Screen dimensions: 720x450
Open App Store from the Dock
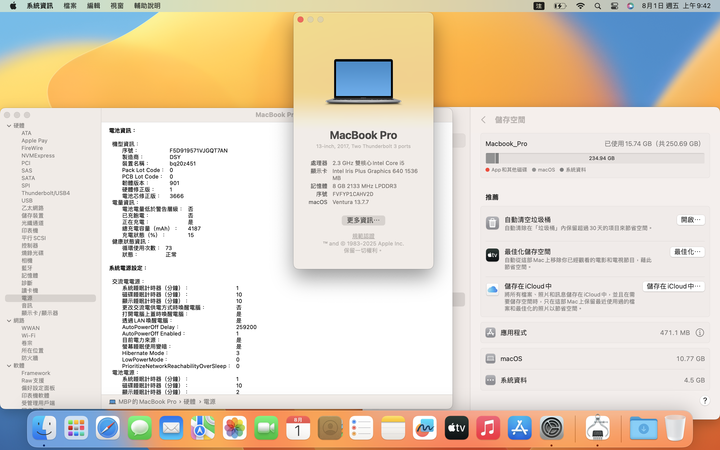click(520, 428)
